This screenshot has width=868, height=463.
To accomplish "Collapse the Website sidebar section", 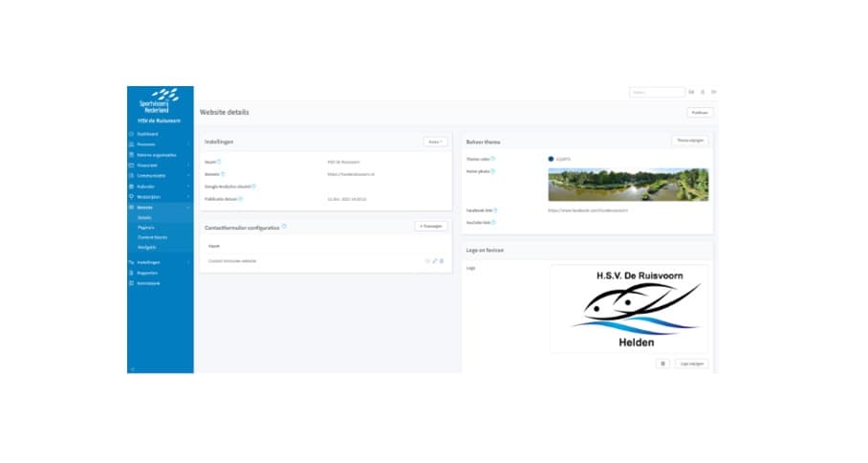I will pos(188,207).
